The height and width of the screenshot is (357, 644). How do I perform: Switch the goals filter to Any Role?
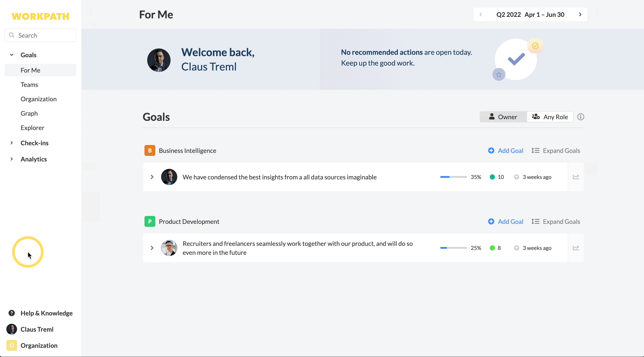tap(550, 117)
